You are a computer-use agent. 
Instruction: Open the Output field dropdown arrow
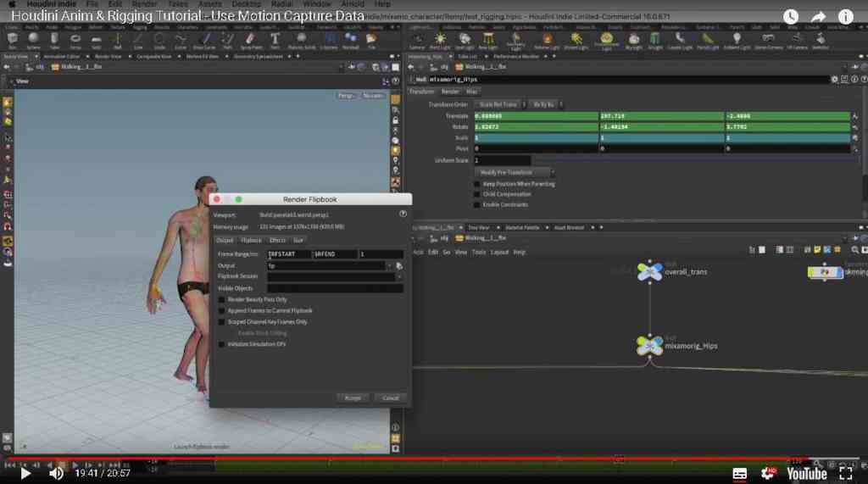click(388, 266)
